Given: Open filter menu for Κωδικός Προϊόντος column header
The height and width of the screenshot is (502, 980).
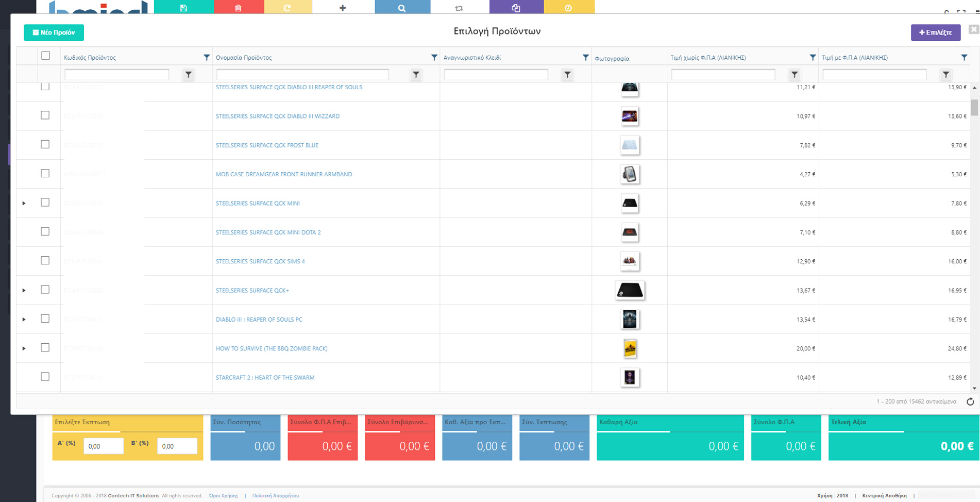Looking at the screenshot, I should click(206, 57).
